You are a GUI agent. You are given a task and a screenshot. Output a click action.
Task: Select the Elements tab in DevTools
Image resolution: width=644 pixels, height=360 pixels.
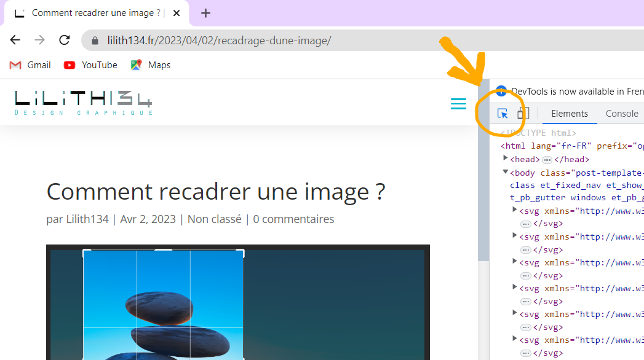click(x=569, y=114)
